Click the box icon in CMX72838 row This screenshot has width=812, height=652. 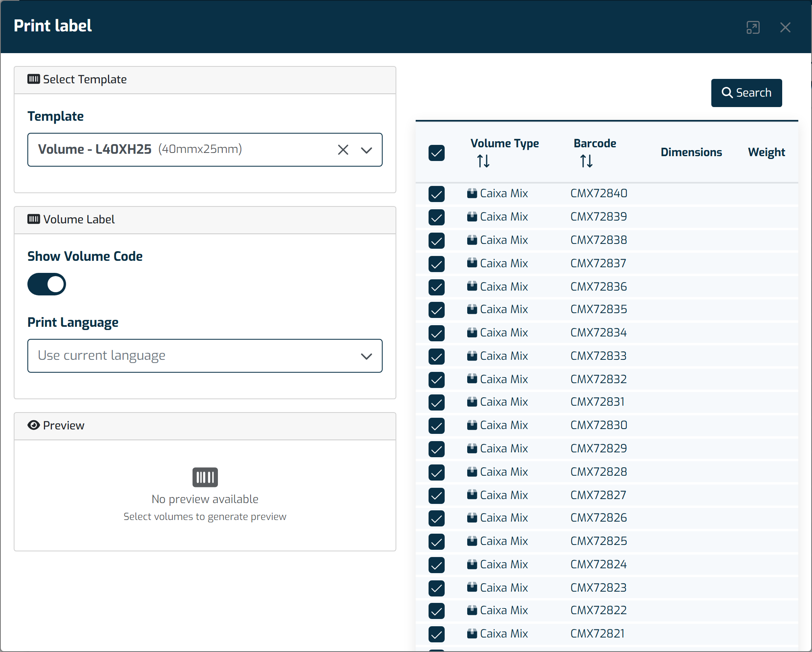point(472,240)
